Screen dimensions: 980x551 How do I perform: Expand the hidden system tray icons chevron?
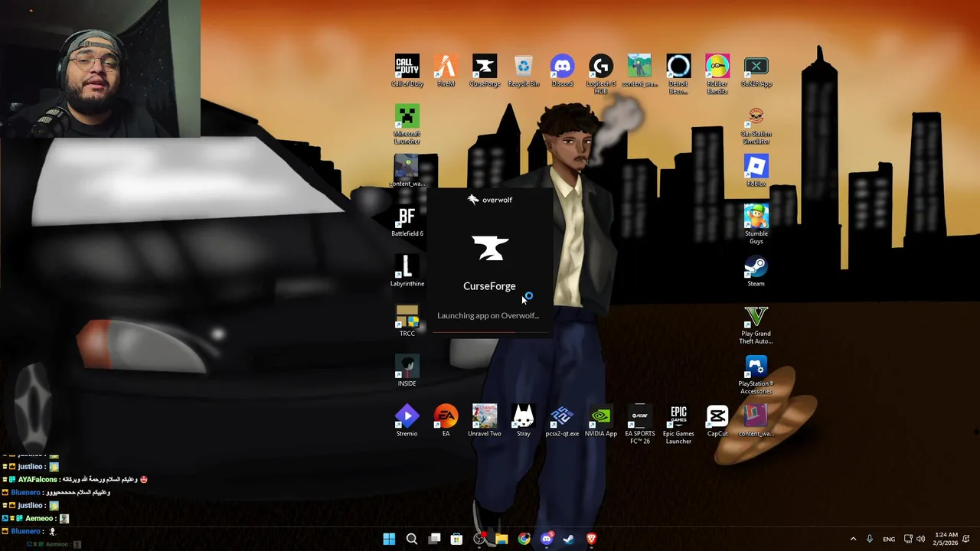(x=853, y=539)
